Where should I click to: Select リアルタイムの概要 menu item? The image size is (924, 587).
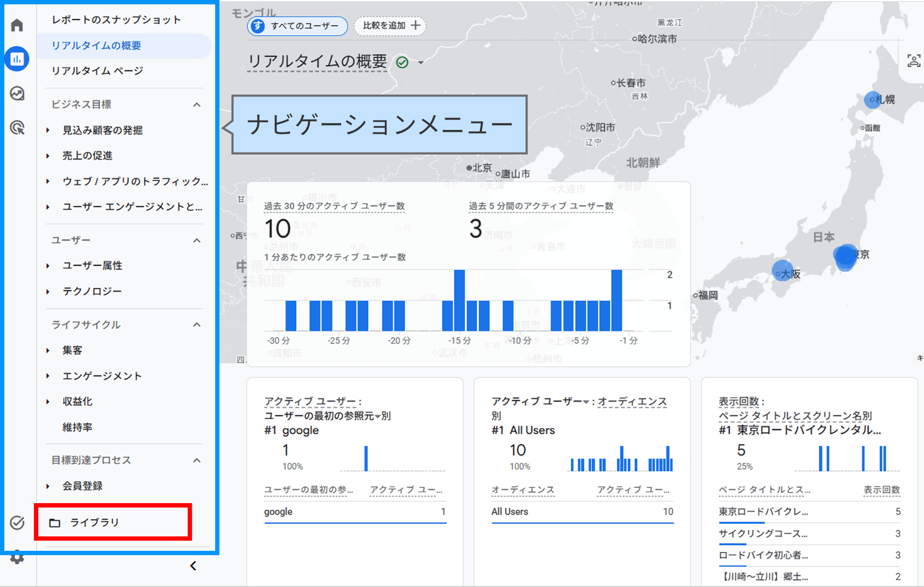click(x=124, y=46)
